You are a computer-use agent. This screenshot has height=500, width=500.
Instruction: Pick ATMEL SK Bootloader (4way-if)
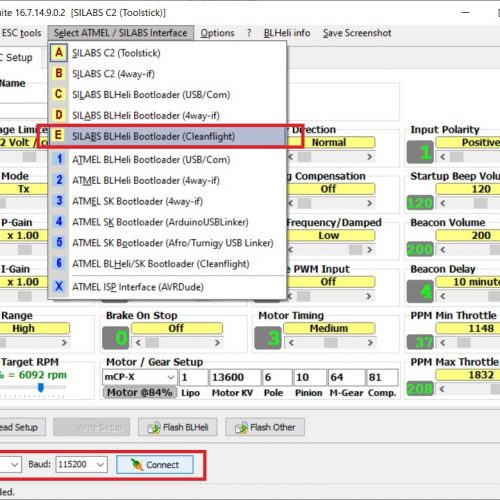pyautogui.click(x=167, y=201)
